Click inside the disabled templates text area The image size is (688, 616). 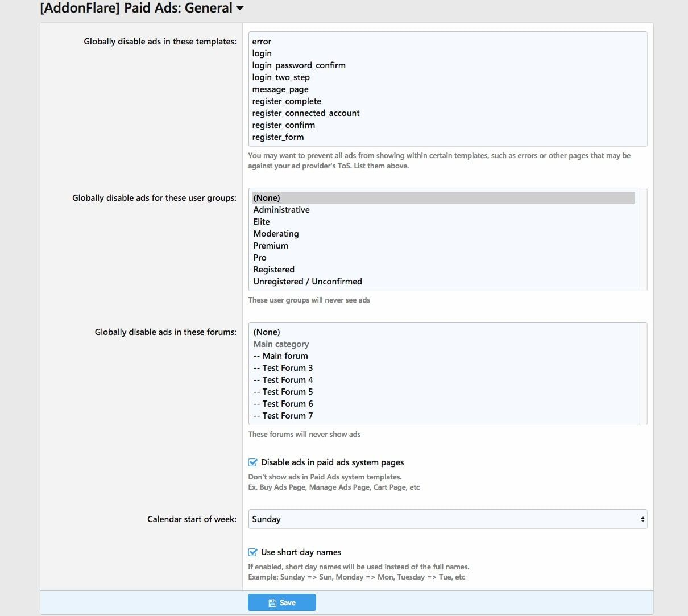click(x=447, y=89)
